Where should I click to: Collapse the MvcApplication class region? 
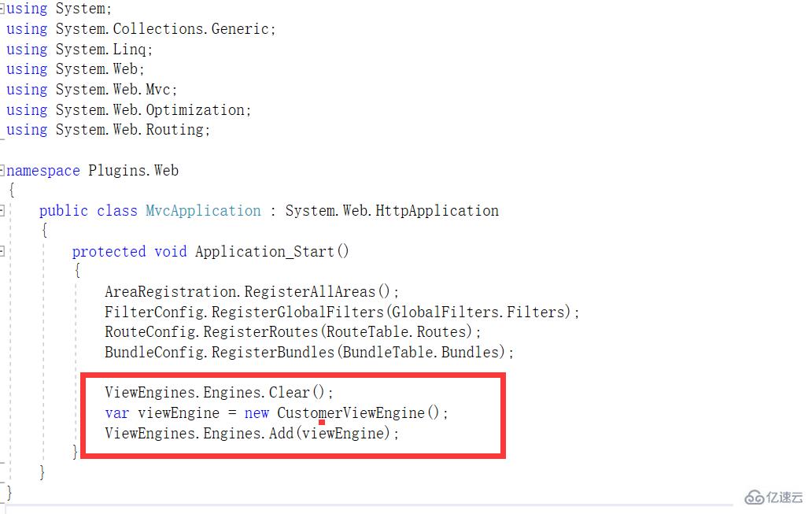click(x=2, y=211)
